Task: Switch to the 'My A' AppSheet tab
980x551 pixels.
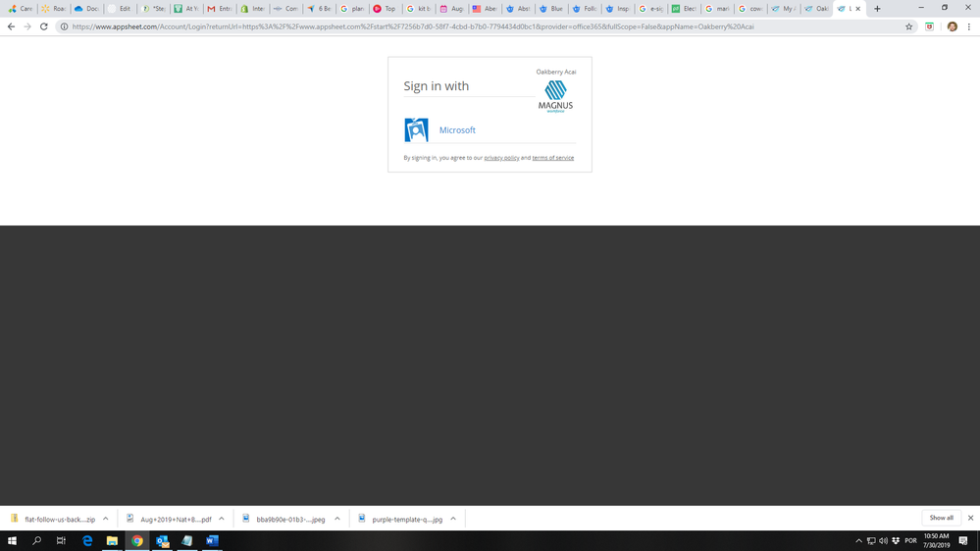Action: (x=783, y=9)
